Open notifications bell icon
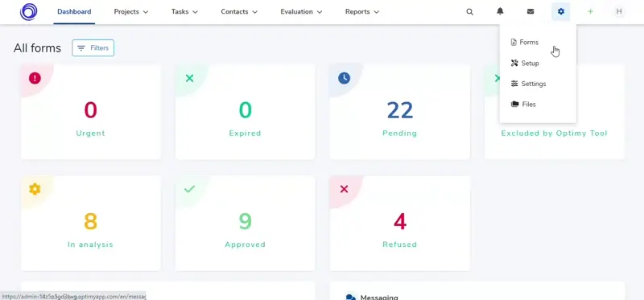The width and height of the screenshot is (644, 300). [x=500, y=11]
